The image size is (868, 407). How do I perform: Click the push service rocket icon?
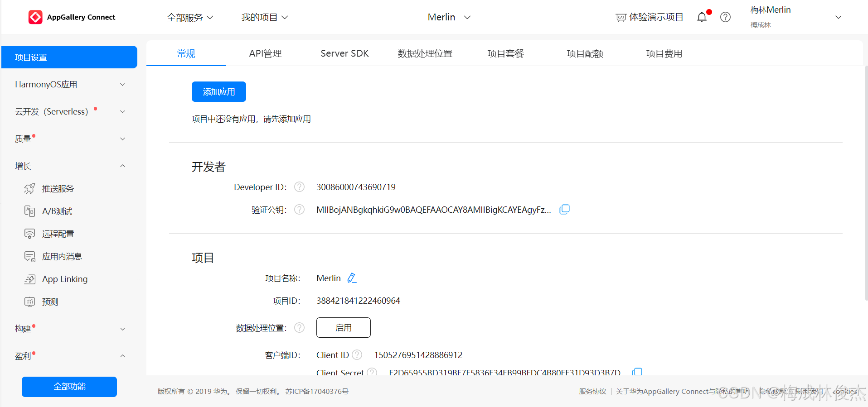(29, 189)
